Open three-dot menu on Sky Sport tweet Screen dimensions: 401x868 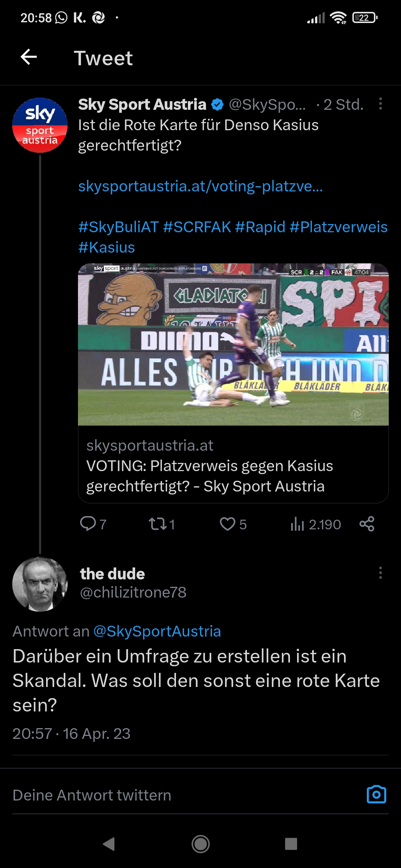380,104
